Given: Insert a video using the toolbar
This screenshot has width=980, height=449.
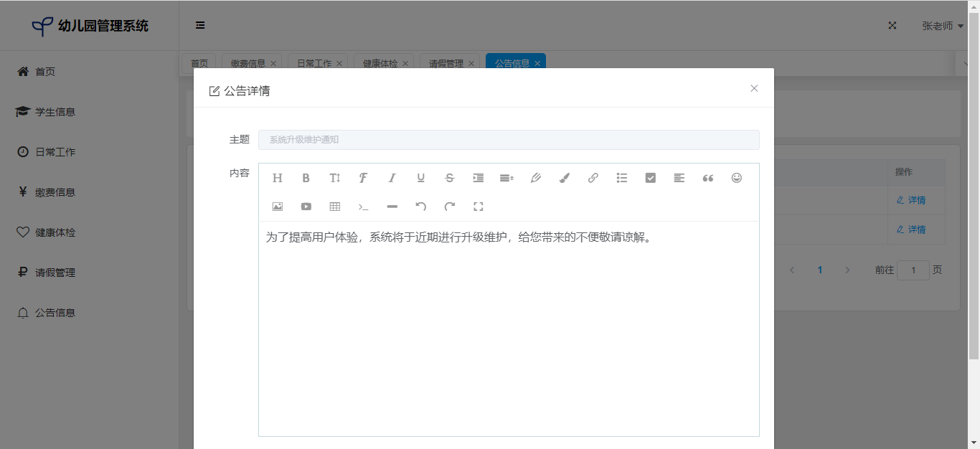Looking at the screenshot, I should coord(306,207).
